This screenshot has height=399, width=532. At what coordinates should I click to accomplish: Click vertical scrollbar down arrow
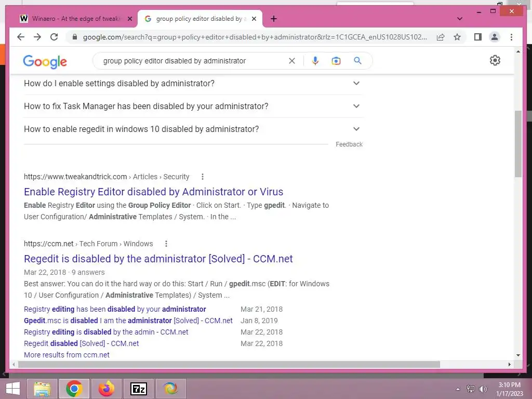coord(518,355)
